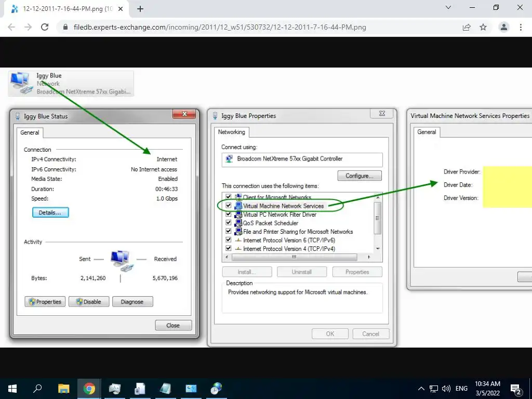The image size is (532, 399).
Task: Open the notification center icon
Action: coord(516,389)
